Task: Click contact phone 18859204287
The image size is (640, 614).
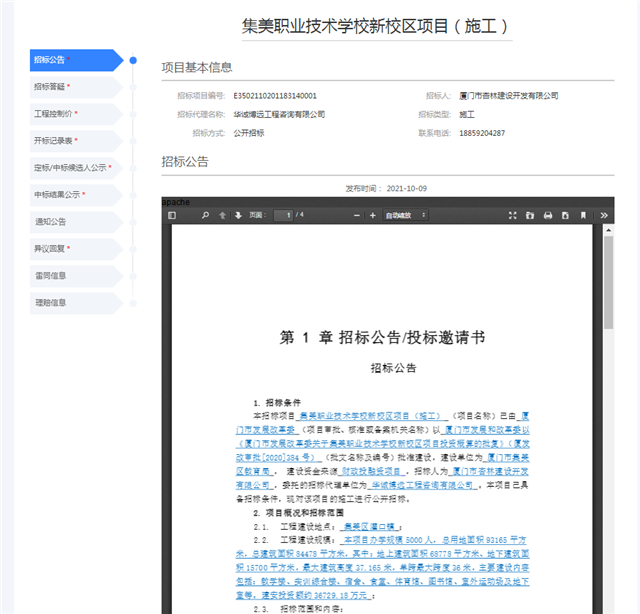Action: [x=482, y=133]
